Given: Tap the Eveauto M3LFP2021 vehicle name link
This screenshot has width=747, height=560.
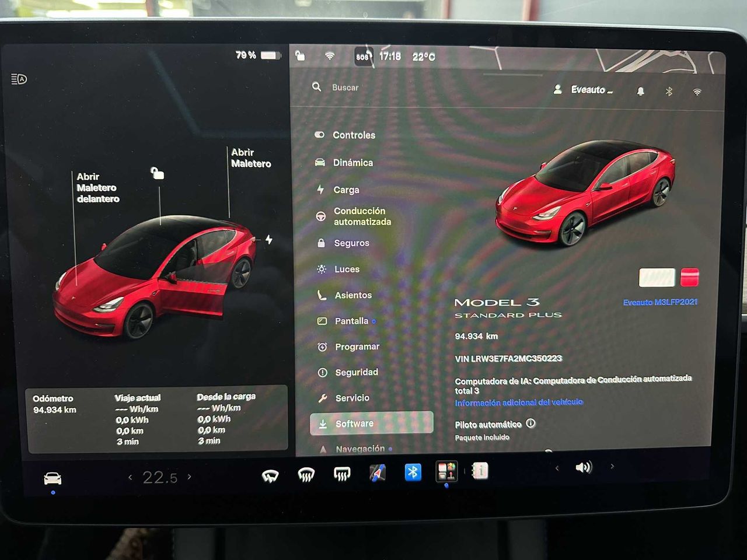Looking at the screenshot, I should coord(660,302).
